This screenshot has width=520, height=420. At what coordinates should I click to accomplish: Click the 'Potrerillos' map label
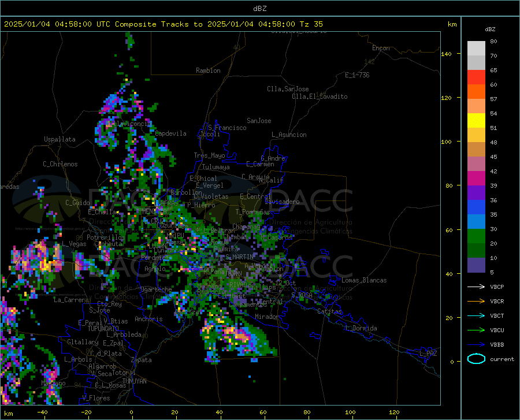coord(106,237)
